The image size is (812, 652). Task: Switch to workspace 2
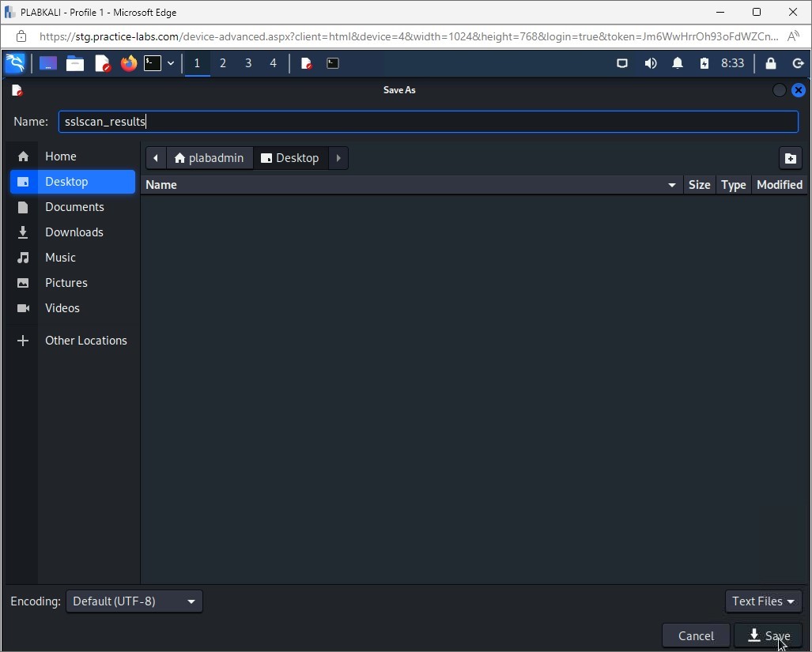coord(223,63)
